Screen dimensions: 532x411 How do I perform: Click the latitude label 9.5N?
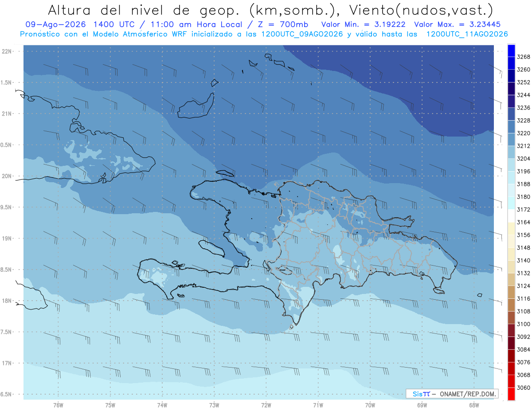6,207
